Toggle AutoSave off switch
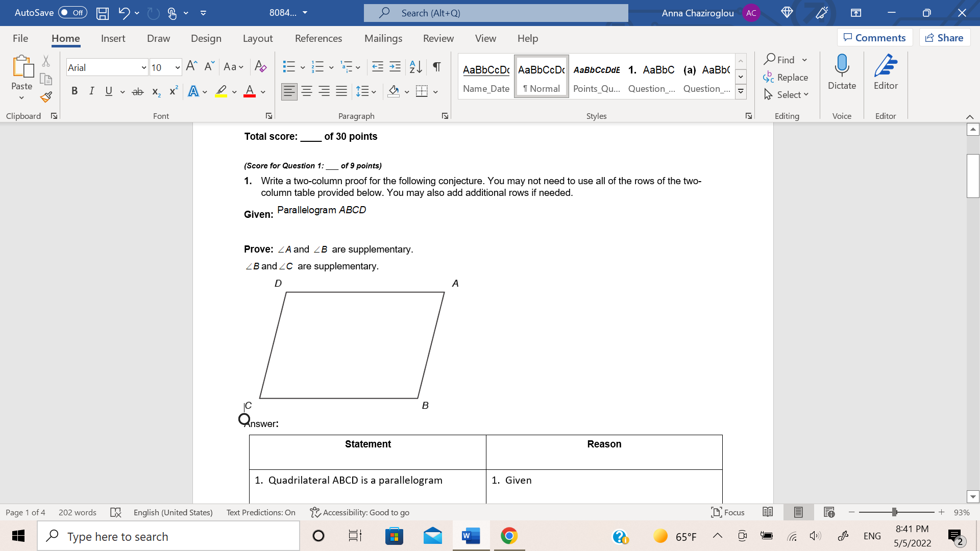This screenshot has height=551, width=980. point(71,13)
